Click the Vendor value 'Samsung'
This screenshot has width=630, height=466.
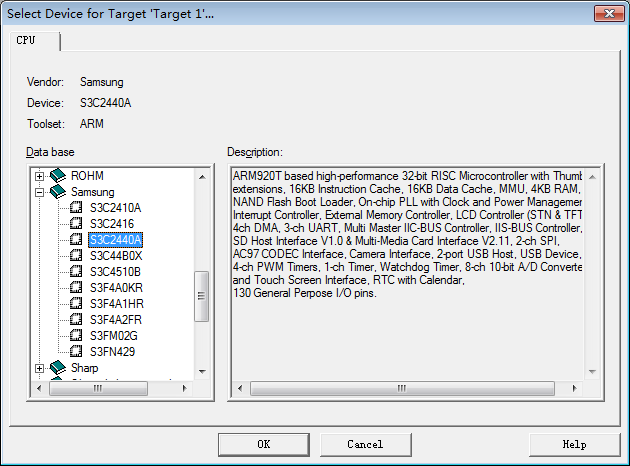(102, 82)
